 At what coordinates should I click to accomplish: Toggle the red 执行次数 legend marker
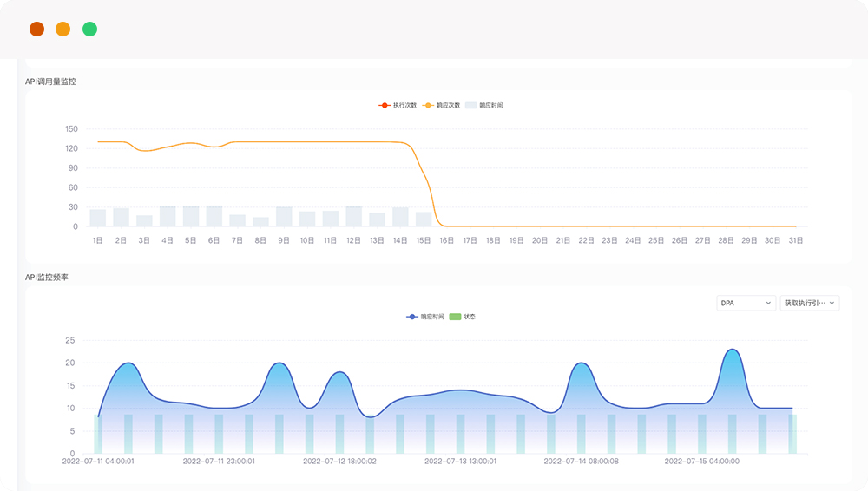tap(385, 105)
